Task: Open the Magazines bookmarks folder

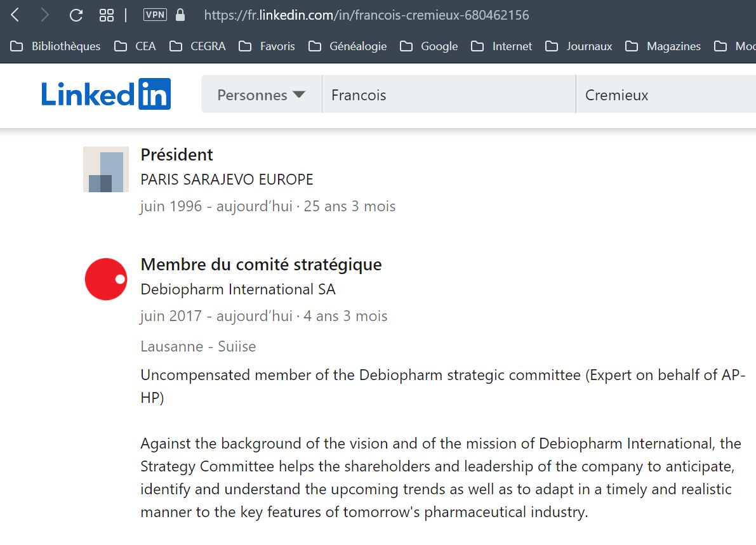Action: (663, 46)
